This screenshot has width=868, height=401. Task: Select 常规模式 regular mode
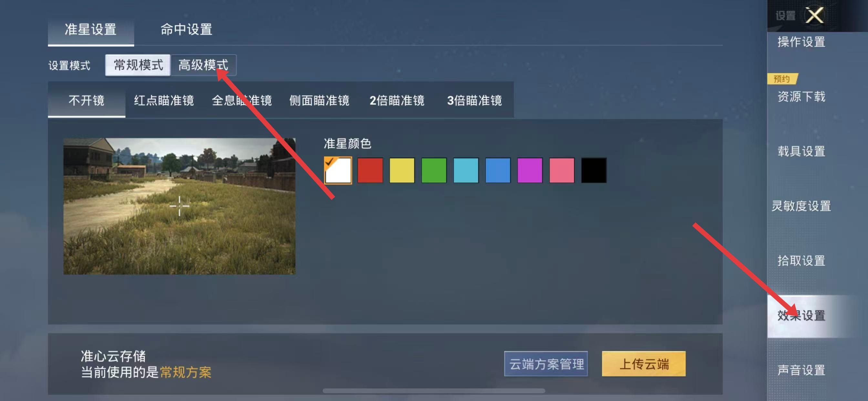coord(138,65)
